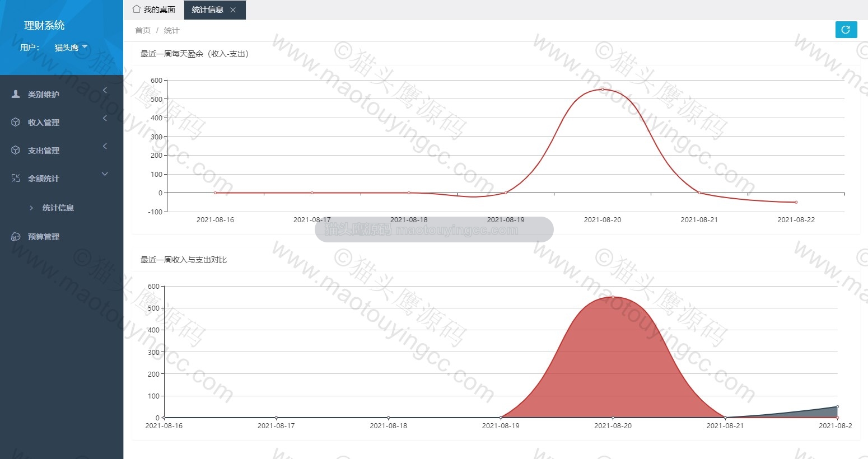Switch to the 我的桌面 tab

click(x=154, y=10)
